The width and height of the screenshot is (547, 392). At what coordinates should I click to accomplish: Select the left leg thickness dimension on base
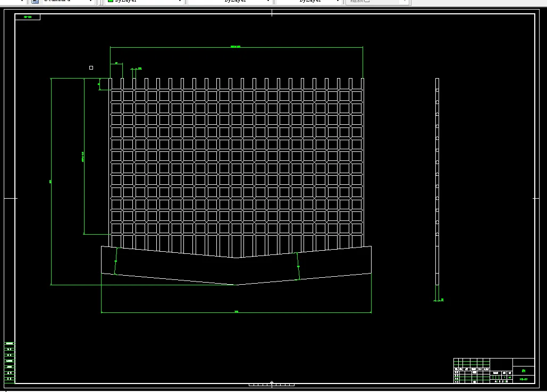(115, 261)
